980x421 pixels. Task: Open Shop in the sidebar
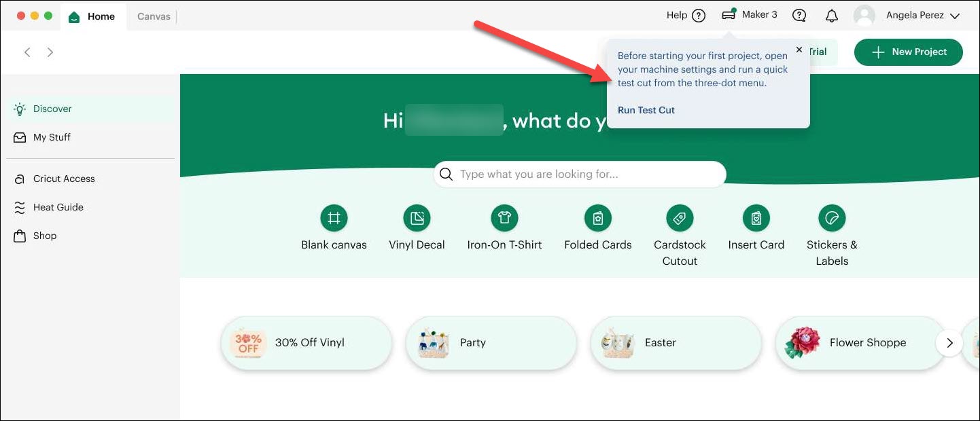click(x=90, y=236)
